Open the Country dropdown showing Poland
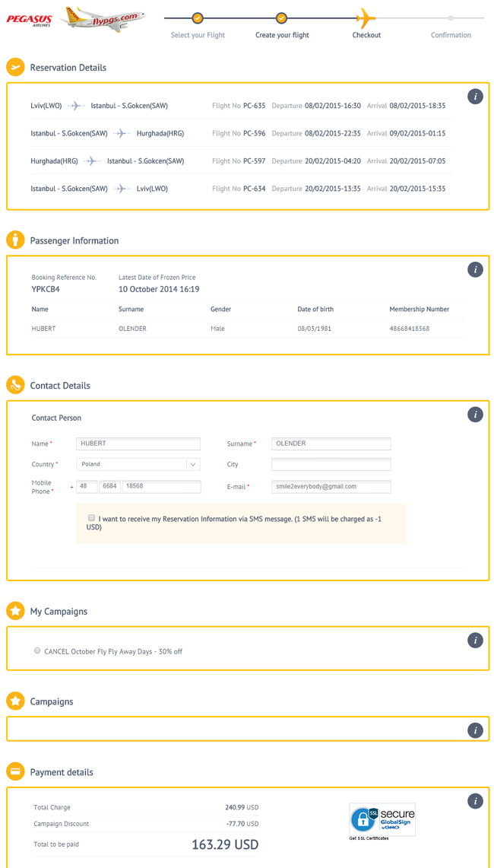The image size is (494, 868). [138, 464]
